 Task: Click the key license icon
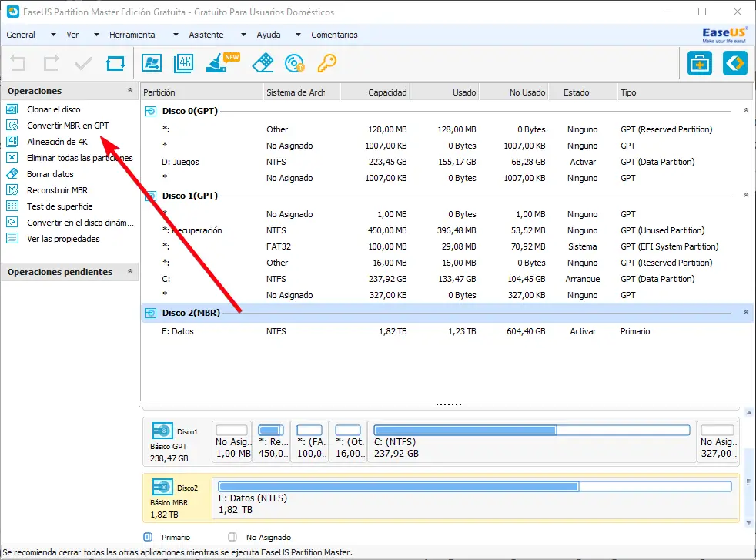pos(327,63)
